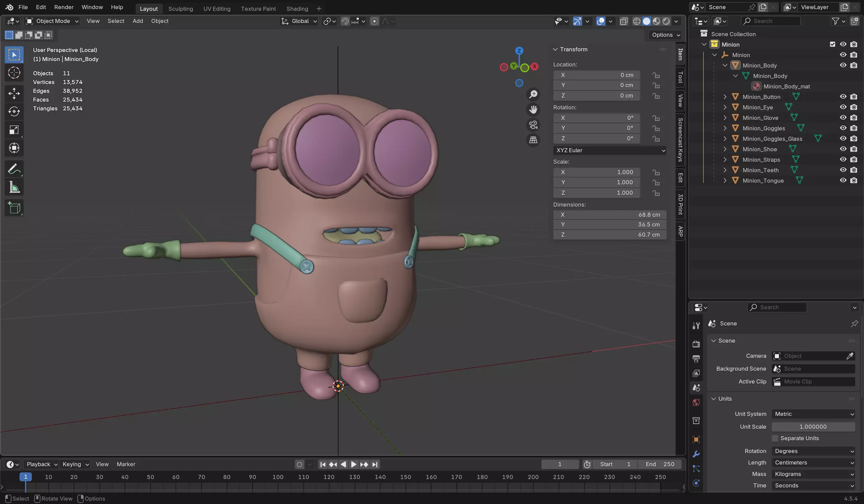Hide Minion_Button in viewport
864x504 pixels.
[843, 97]
